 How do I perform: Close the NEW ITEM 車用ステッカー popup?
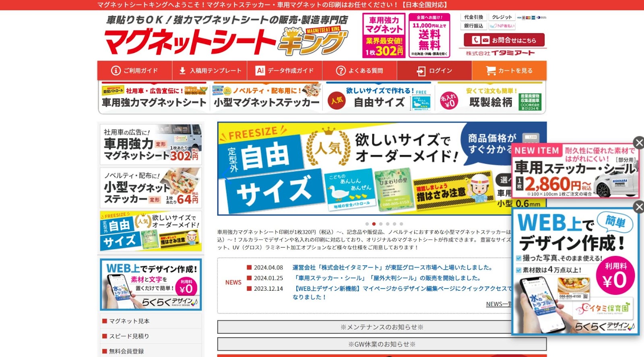(639, 142)
